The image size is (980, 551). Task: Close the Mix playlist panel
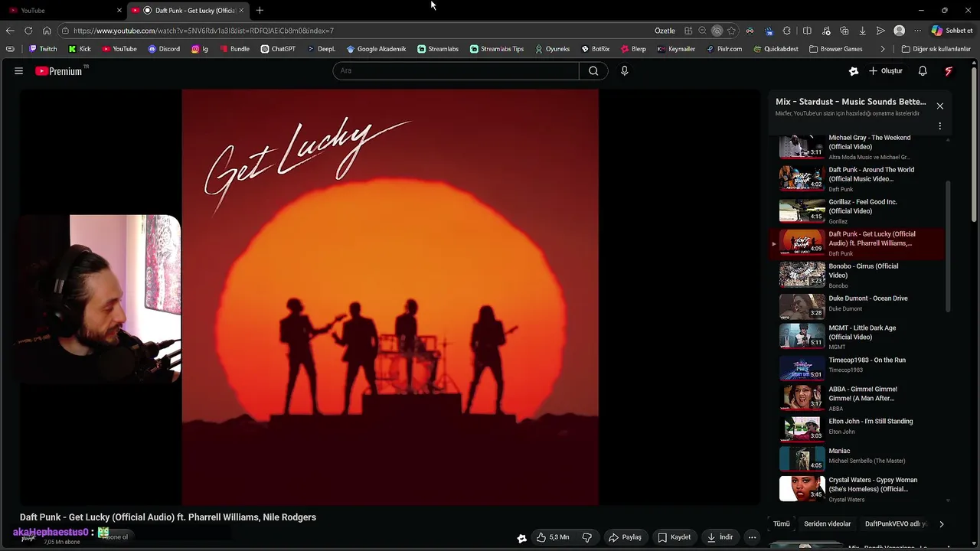tap(939, 106)
